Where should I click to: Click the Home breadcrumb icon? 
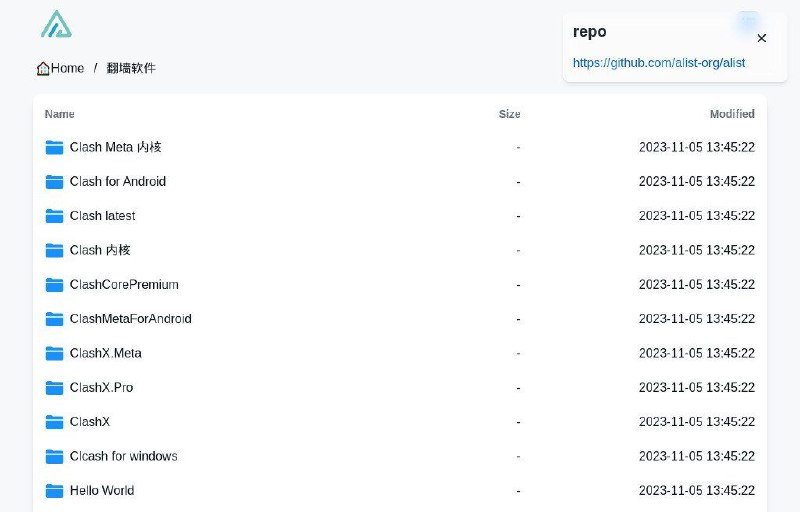[x=43, y=69]
